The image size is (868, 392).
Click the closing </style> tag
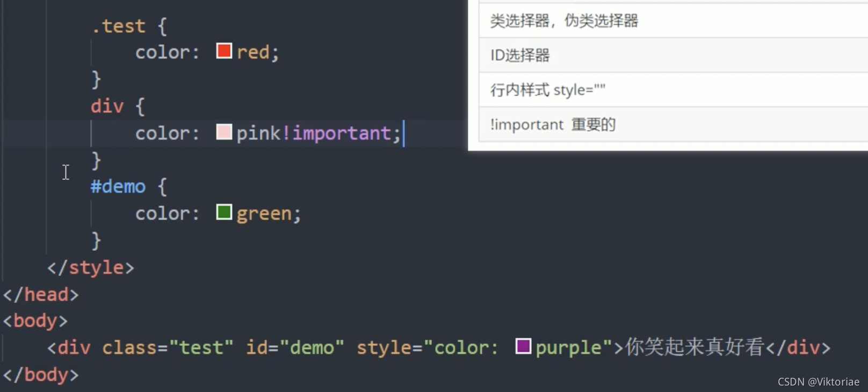[x=90, y=267]
